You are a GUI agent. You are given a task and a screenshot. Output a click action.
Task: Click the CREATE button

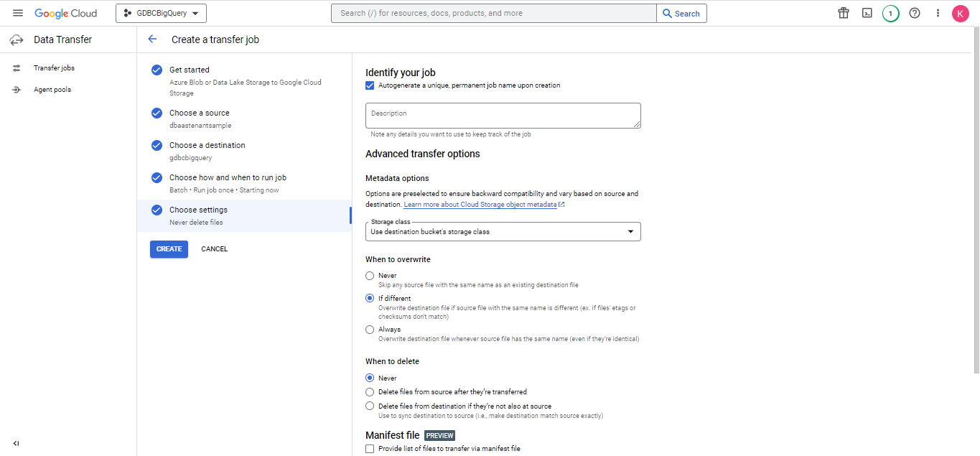[x=169, y=249]
